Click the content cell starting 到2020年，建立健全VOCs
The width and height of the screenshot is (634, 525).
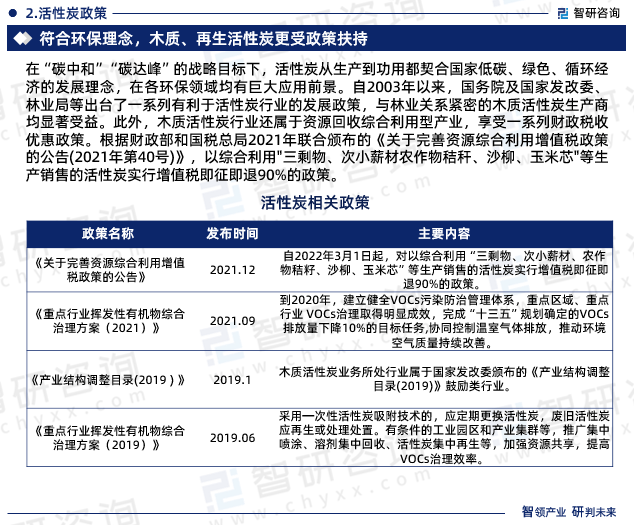click(x=444, y=321)
